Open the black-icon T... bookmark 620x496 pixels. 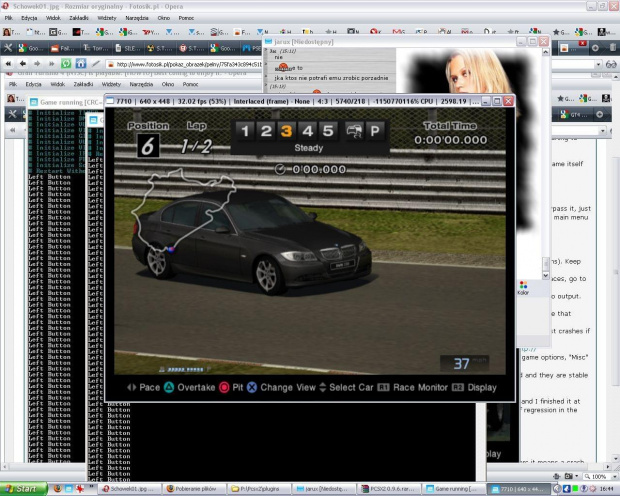point(81,32)
